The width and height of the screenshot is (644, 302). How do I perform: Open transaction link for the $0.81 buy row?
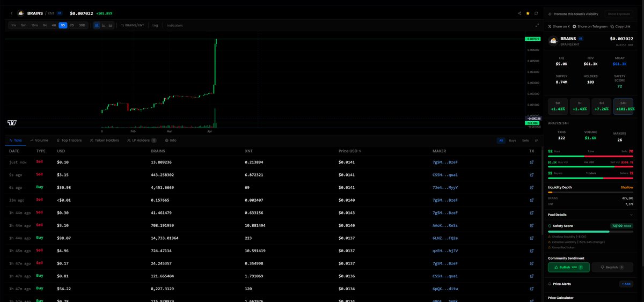(531, 276)
